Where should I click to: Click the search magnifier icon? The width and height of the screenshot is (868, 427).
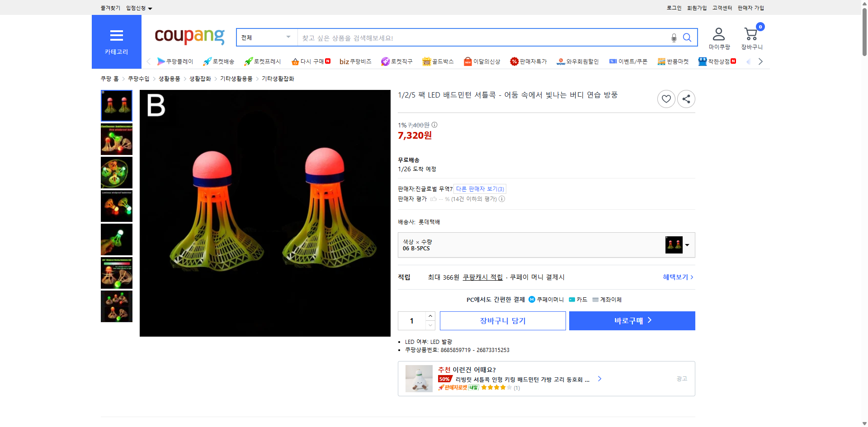click(687, 38)
